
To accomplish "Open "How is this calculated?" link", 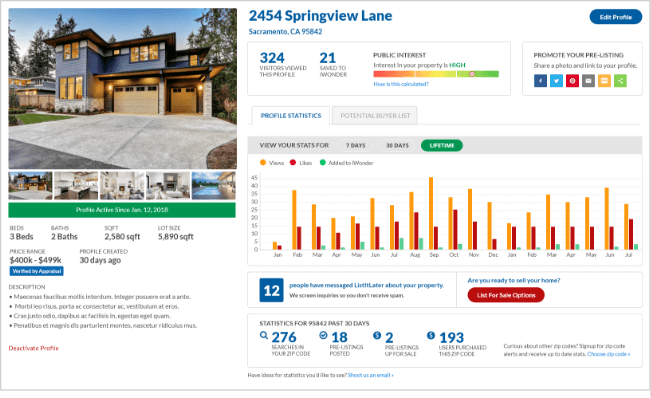I will point(401,84).
